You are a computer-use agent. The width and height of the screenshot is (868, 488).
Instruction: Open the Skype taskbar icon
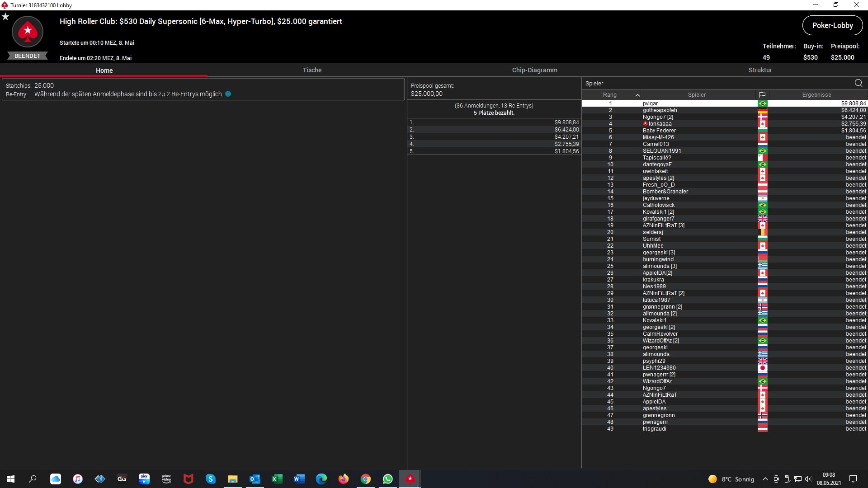coord(211,479)
